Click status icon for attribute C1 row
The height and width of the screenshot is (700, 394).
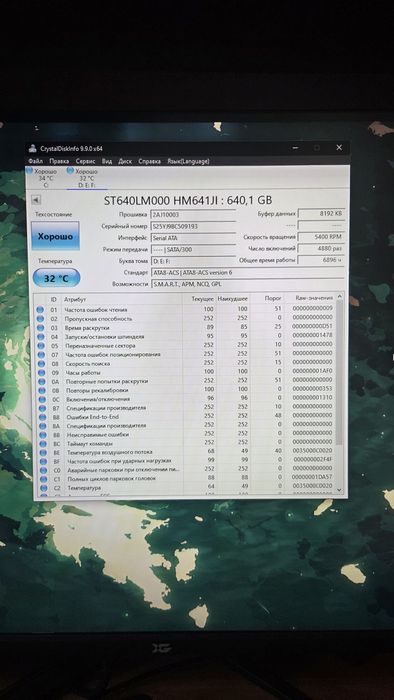[x=43, y=479]
